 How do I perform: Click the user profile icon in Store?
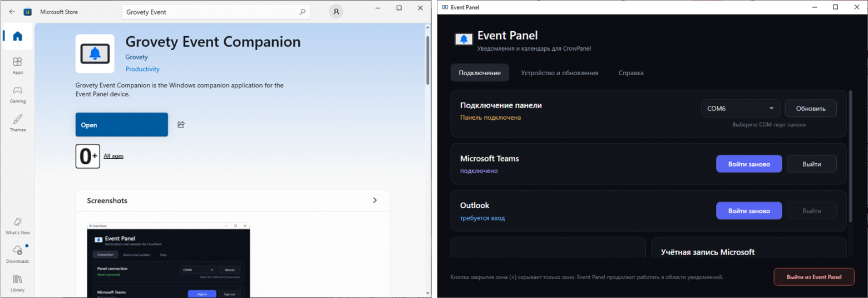(336, 11)
